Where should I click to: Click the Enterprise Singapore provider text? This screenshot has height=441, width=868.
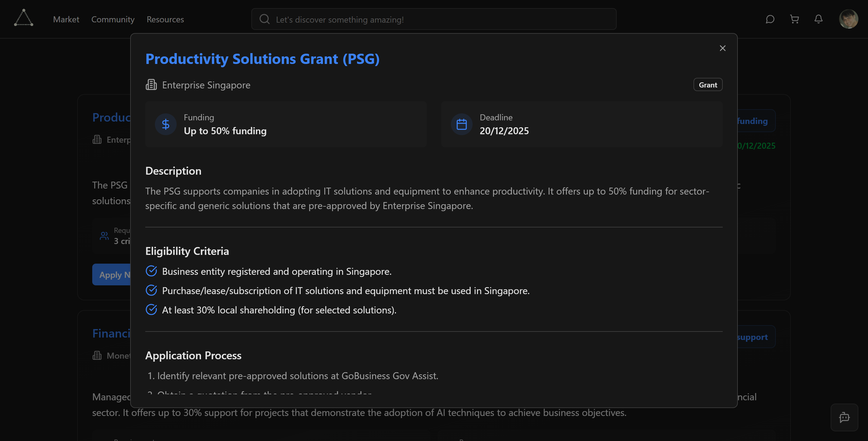click(206, 85)
